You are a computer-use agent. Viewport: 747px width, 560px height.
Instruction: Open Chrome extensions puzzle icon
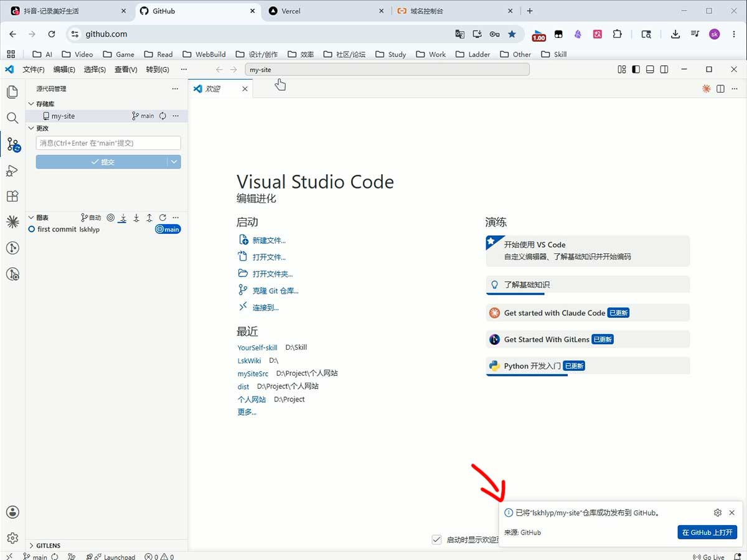[x=618, y=34]
